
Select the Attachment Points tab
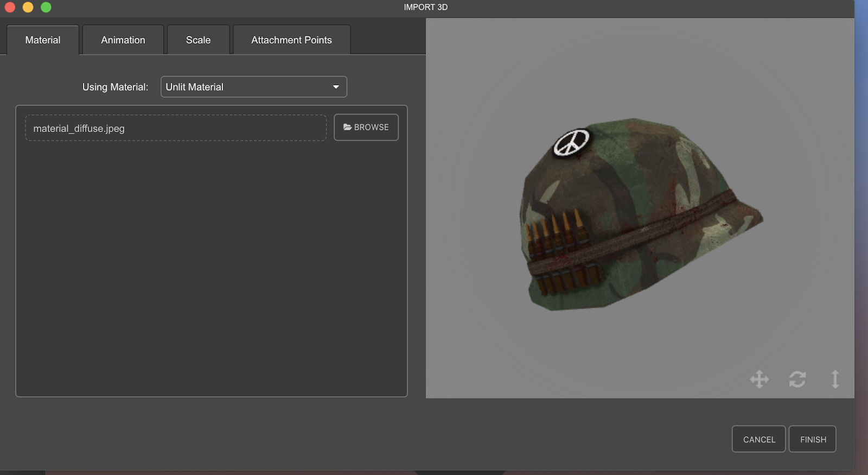(x=291, y=40)
